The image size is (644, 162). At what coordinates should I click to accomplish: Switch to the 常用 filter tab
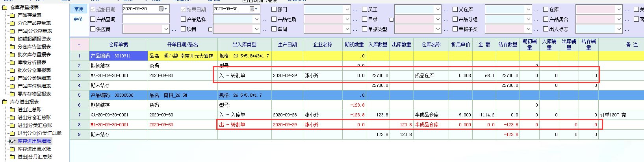coord(79,9)
